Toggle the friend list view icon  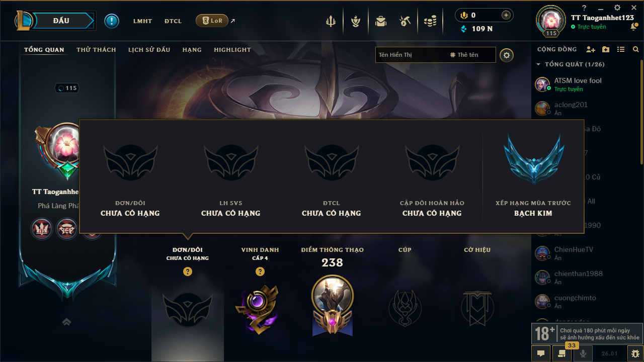(621, 49)
